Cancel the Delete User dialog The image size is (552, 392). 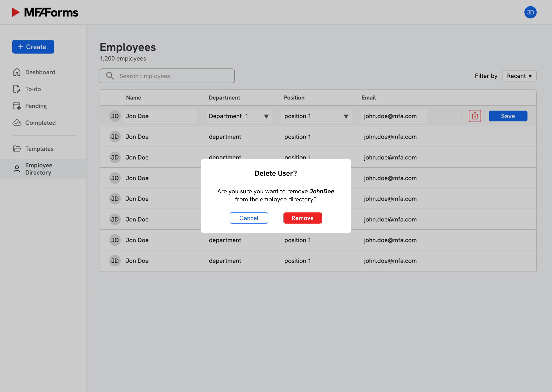click(249, 218)
